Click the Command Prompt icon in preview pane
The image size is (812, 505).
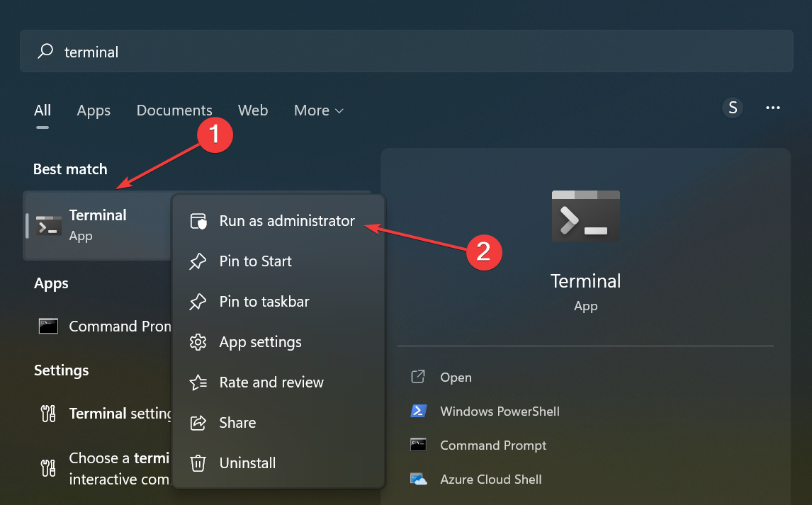click(x=419, y=445)
